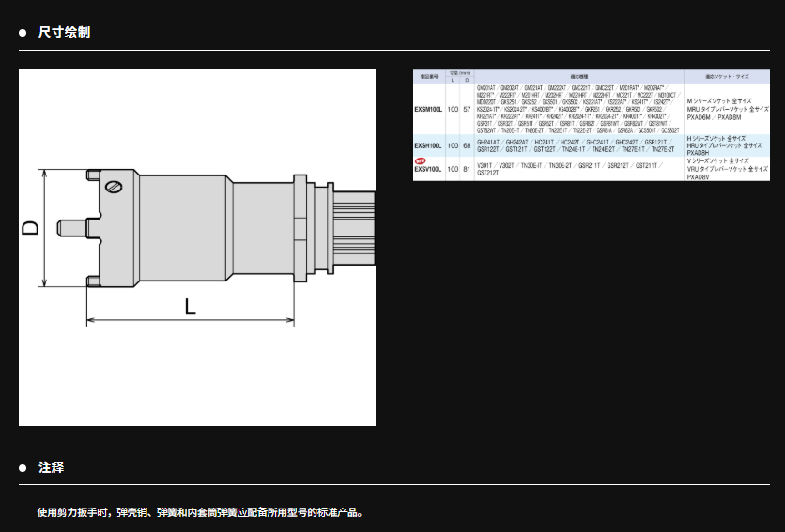Click GH241AT in the EXSH100L models list

pyautogui.click(x=488, y=142)
